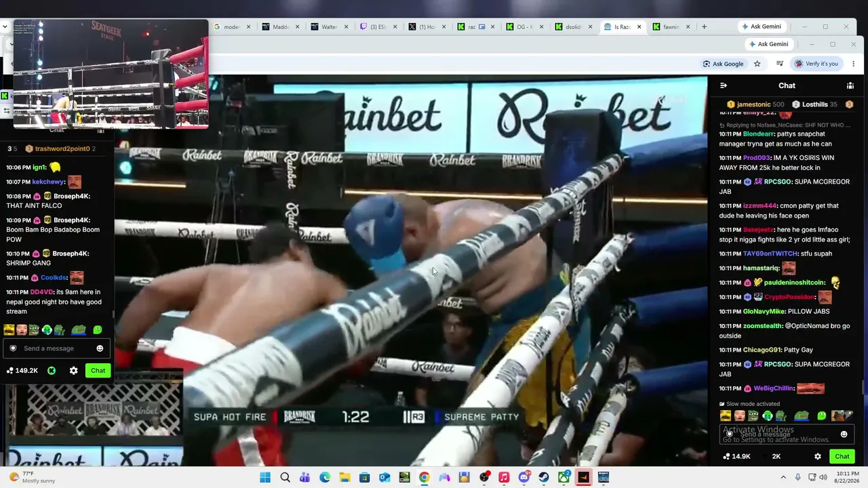This screenshot has width=868, height=488.
Task: Click upper Ask Gemini button
Action: [x=762, y=26]
